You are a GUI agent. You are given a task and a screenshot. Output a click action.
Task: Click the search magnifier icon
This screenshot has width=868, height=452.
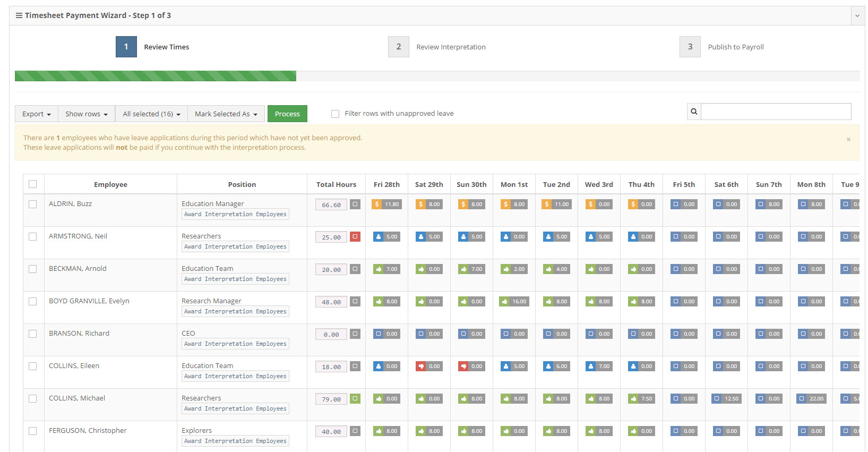(694, 112)
